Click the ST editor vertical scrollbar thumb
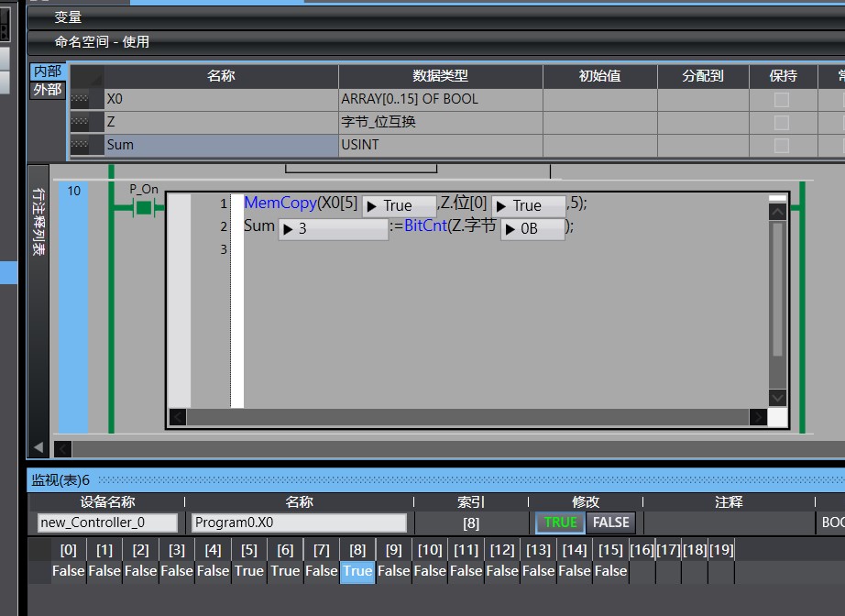 coord(777,289)
